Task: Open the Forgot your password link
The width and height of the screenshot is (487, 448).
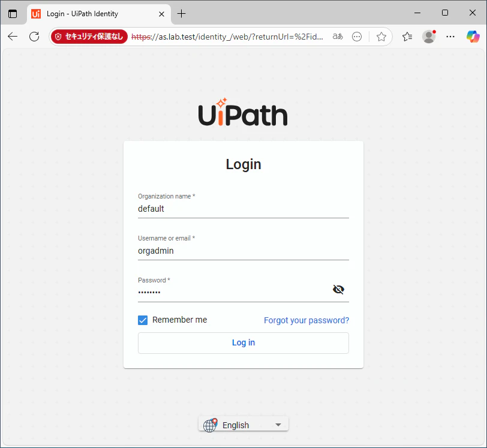Action: click(x=306, y=320)
